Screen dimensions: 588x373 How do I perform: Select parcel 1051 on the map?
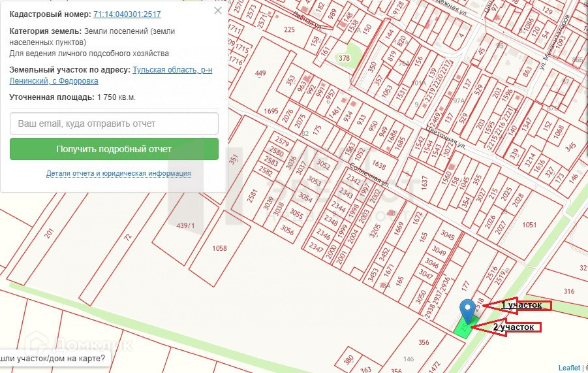coord(529,225)
